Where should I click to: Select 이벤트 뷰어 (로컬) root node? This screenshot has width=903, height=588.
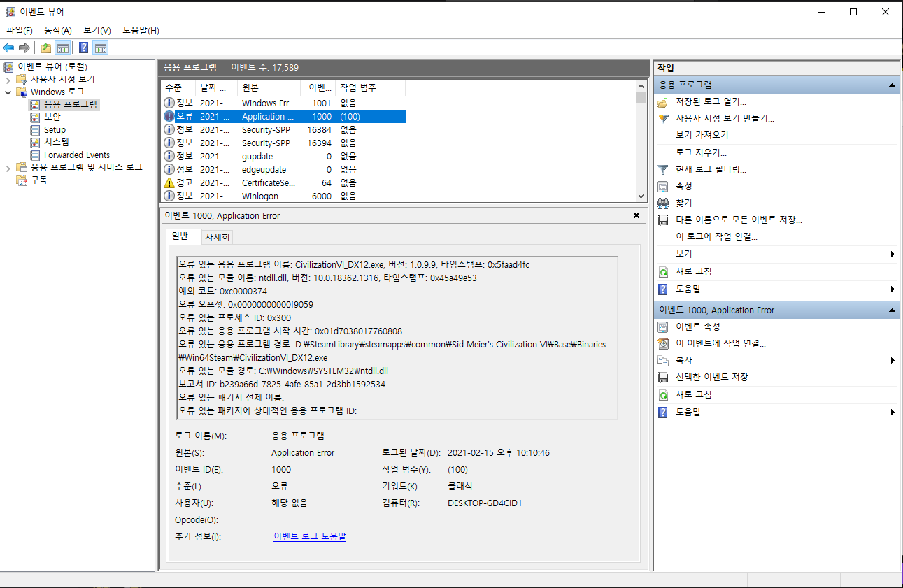tap(52, 66)
